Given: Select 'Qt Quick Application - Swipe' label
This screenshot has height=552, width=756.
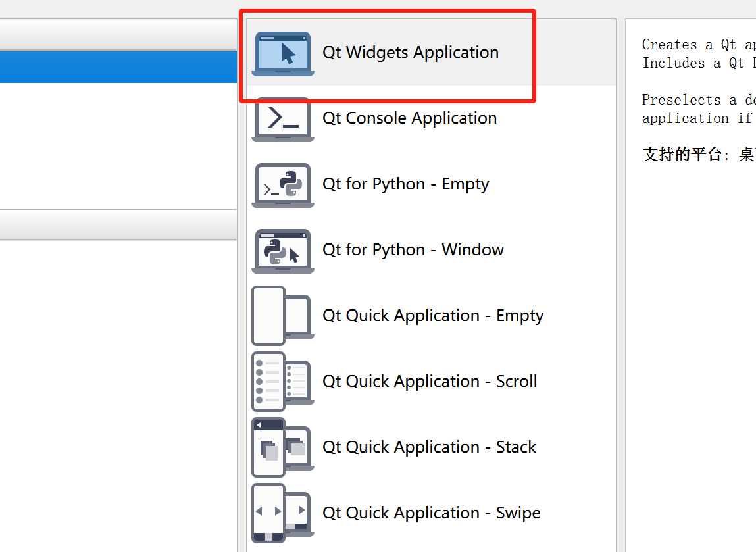Looking at the screenshot, I should [x=432, y=513].
